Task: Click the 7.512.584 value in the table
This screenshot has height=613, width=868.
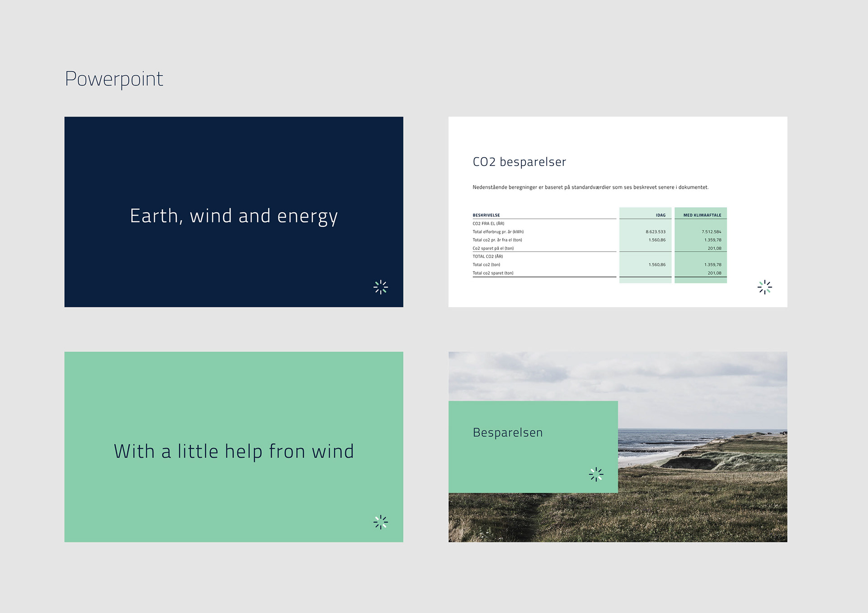Action: [x=711, y=232]
